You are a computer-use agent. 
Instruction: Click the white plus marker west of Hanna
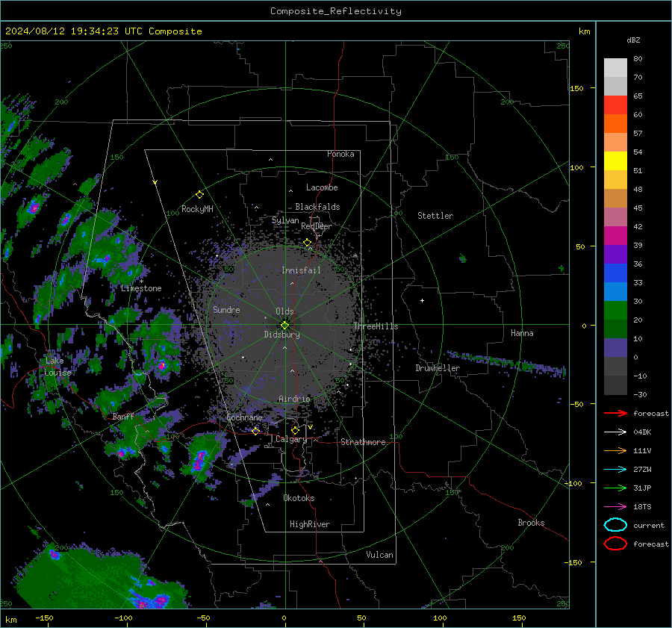(422, 300)
